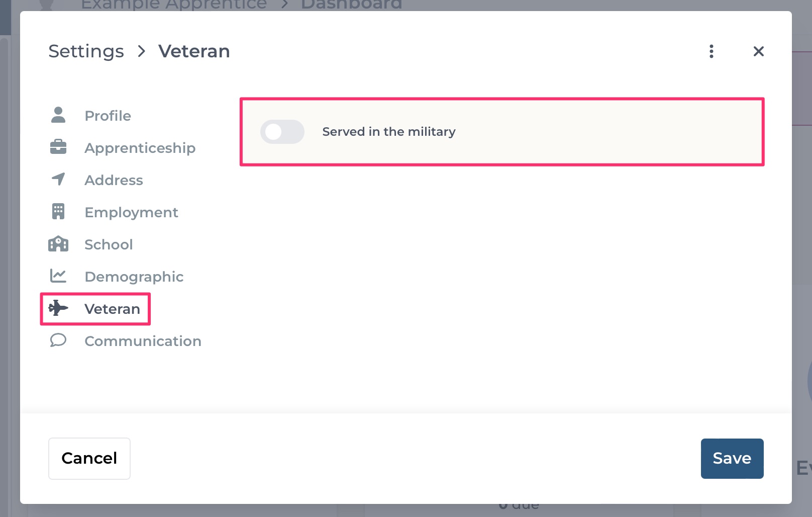
Task: Click the Communication speech bubble icon
Action: tap(58, 340)
